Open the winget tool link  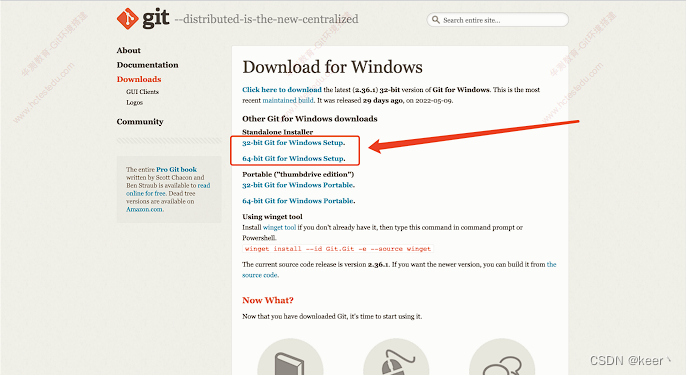coord(279,228)
